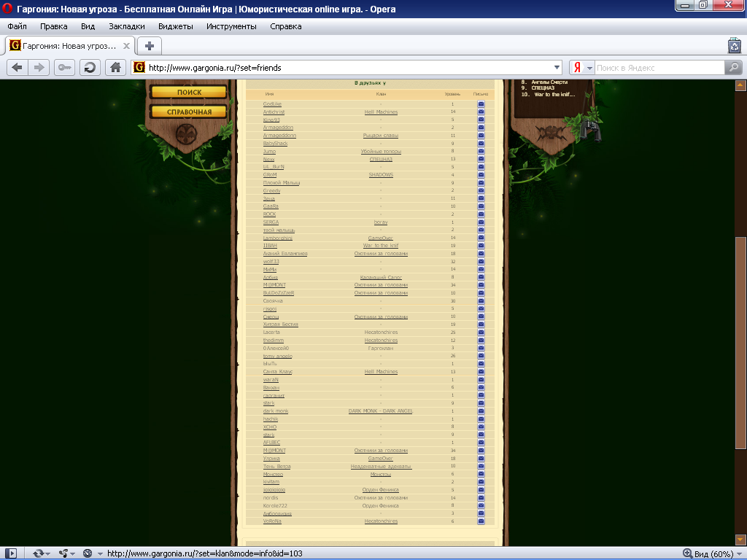Screen dimensions: 747x560
Task: Click the browser Forward arrow
Action: (39, 68)
